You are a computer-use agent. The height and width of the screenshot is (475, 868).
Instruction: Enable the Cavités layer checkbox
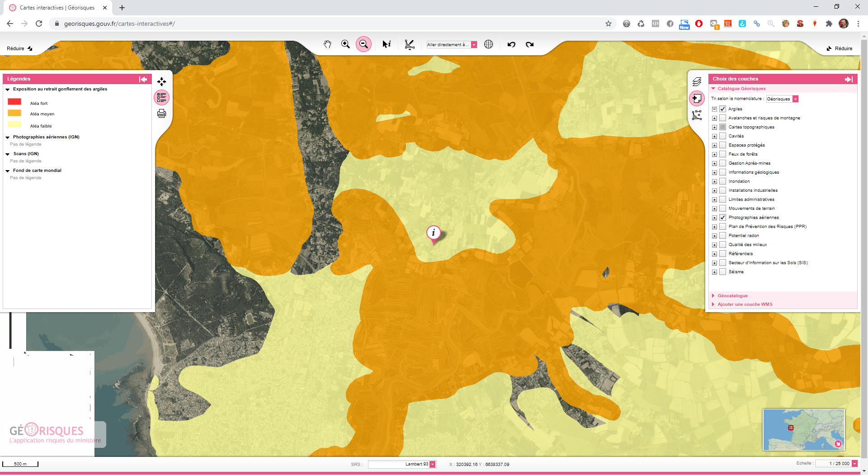pyautogui.click(x=722, y=136)
